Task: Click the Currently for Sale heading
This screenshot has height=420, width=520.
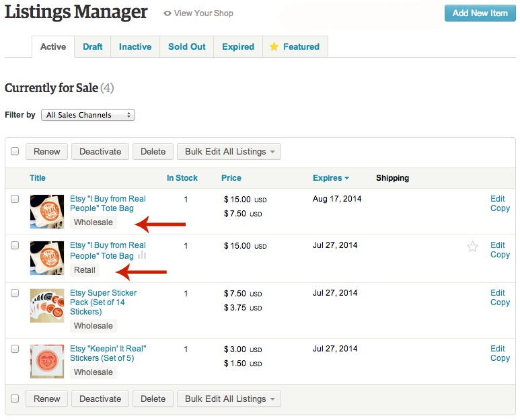Action: (59, 88)
